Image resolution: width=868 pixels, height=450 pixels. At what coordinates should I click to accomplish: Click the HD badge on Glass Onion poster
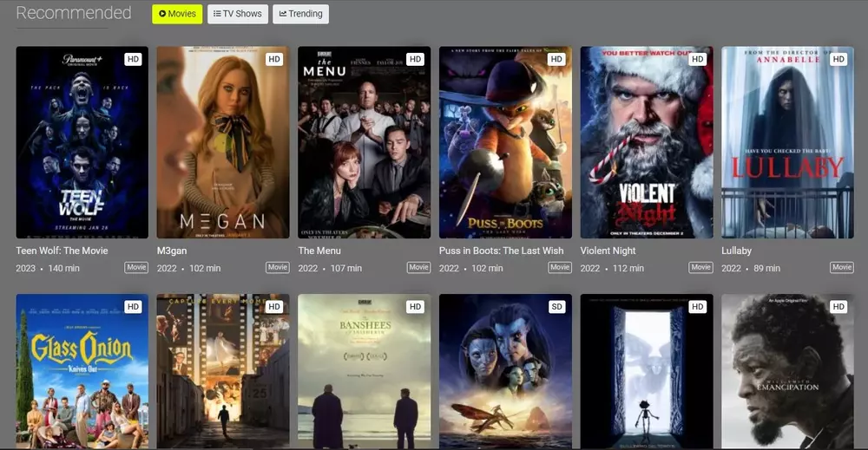133,307
